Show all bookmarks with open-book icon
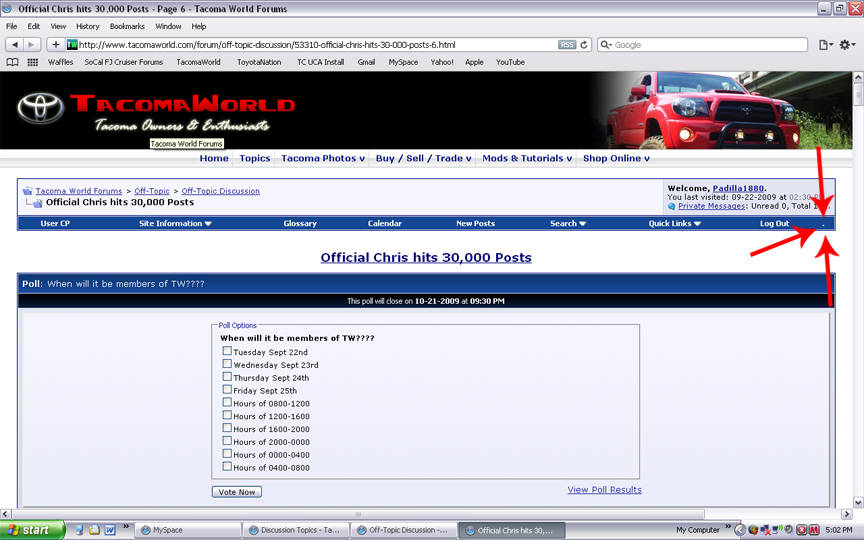 coord(12,62)
